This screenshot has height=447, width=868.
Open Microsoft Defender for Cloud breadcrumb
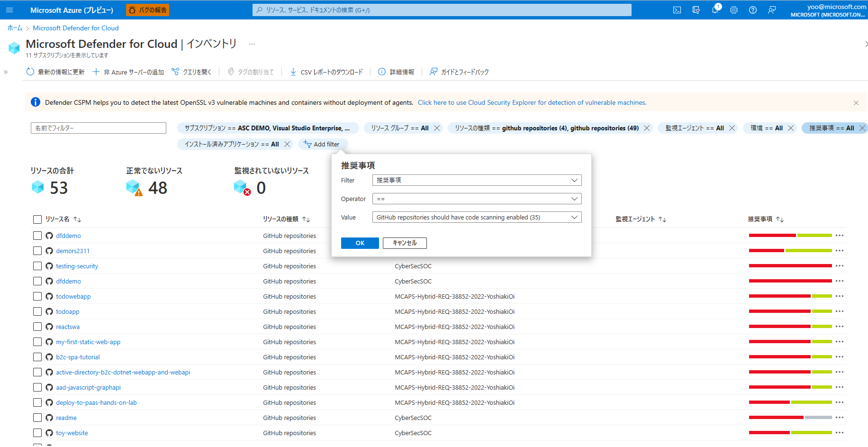pyautogui.click(x=75, y=27)
